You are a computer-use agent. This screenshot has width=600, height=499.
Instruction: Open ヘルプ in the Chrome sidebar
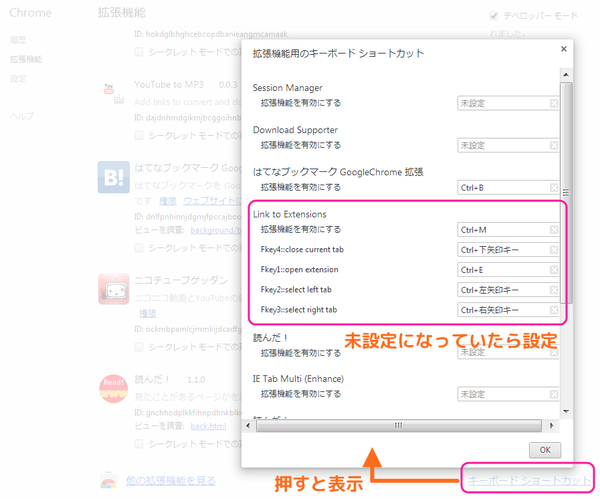(x=22, y=116)
